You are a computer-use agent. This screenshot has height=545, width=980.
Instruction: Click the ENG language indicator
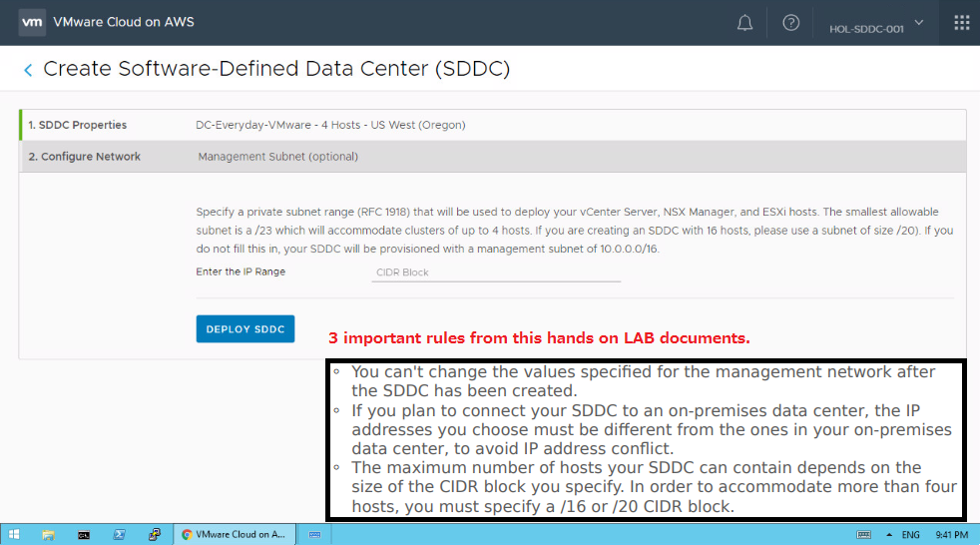click(910, 534)
